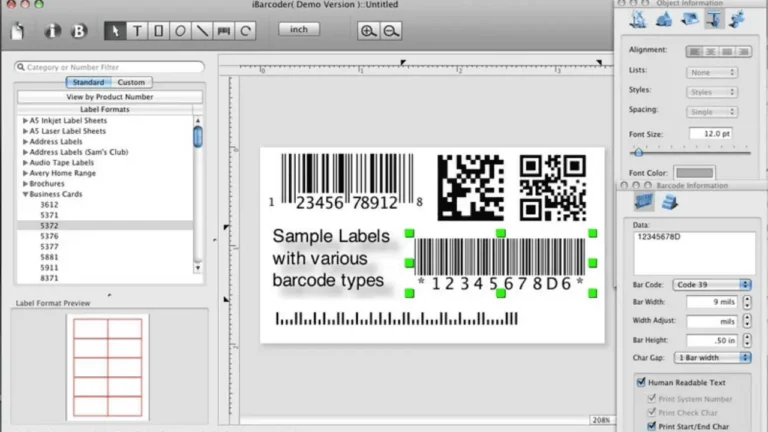The width and height of the screenshot is (768, 432).
Task: Select label format 5911
Action: (x=49, y=267)
